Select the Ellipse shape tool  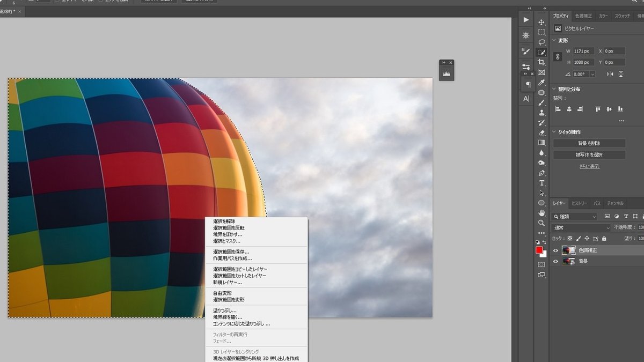(541, 203)
